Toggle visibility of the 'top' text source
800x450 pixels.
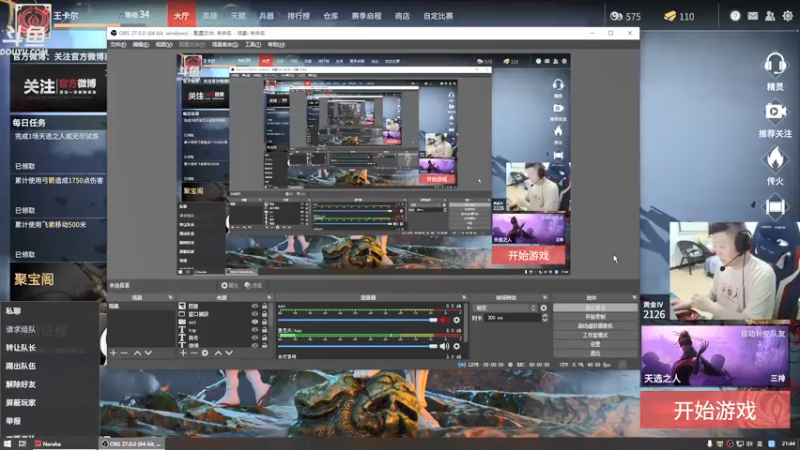(255, 330)
